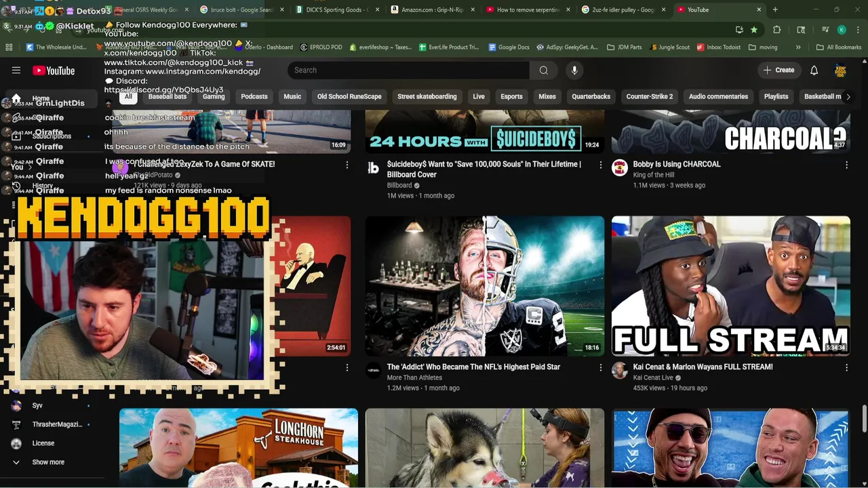Open Chrome three-dot menu
Viewport: 868px width, 488px height.
point(858,30)
